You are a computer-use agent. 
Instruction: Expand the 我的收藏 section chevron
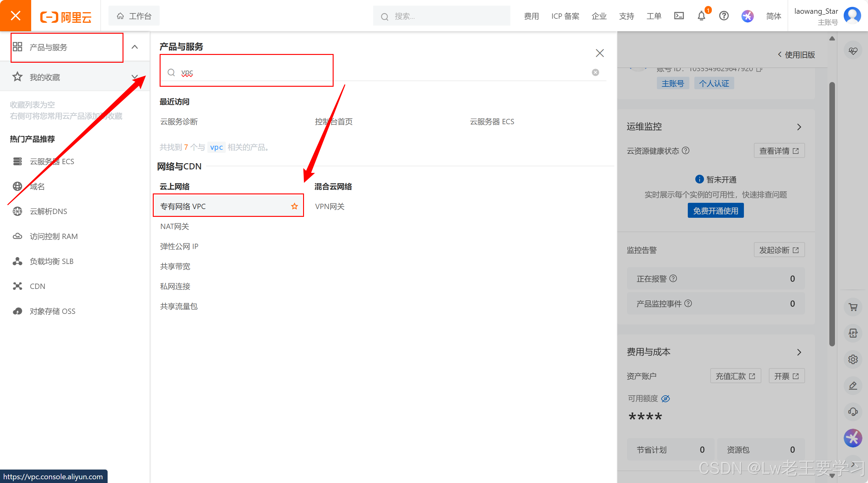pyautogui.click(x=134, y=77)
